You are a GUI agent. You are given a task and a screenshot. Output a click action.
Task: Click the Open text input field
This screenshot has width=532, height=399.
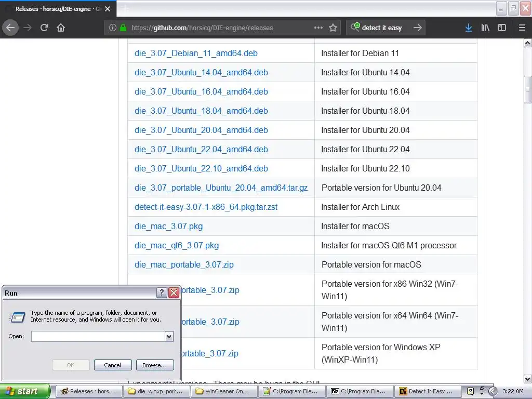[98, 336]
